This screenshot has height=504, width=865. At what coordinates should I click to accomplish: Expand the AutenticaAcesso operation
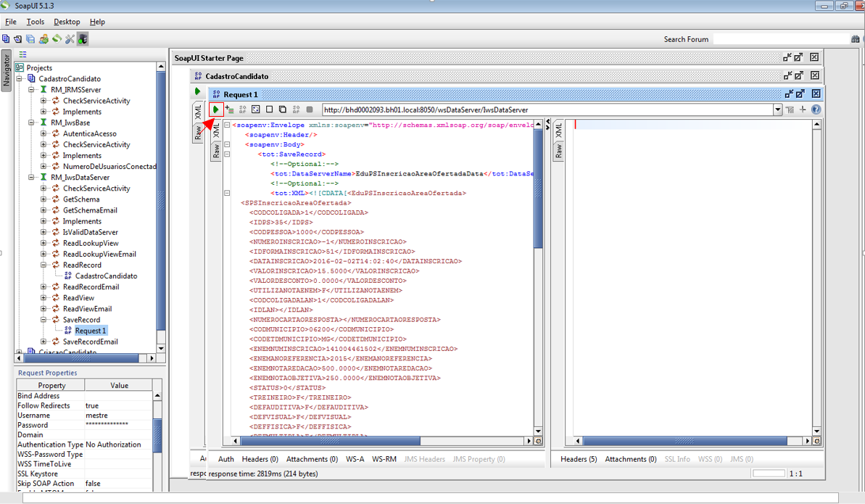click(44, 133)
